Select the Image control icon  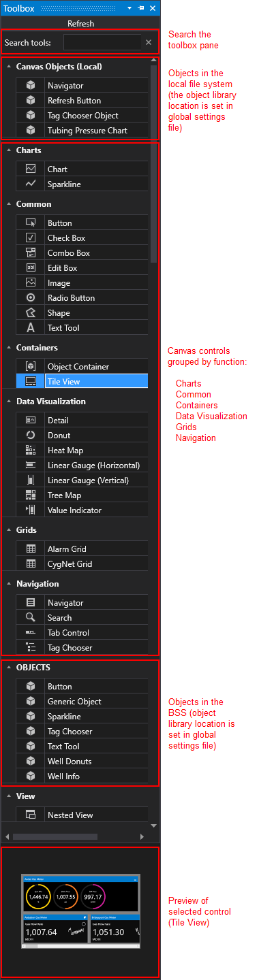30,283
